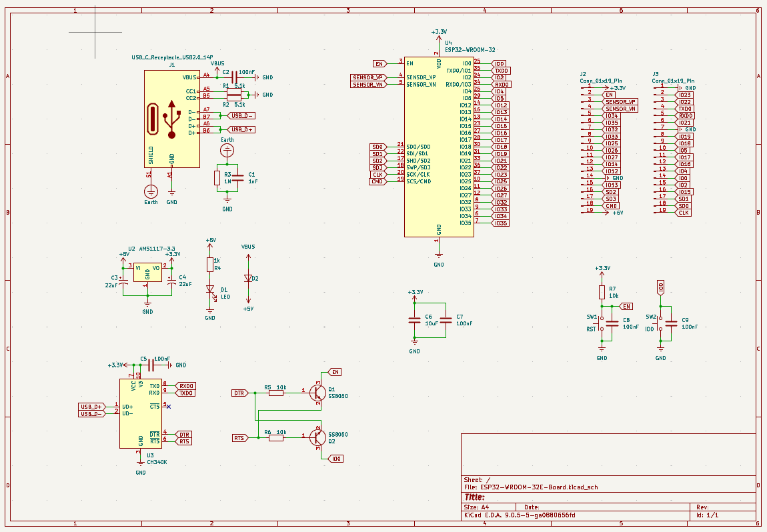This screenshot has width=767, height=532.
Task: Click the CH340K chip symbol U3
Action: [x=141, y=413]
